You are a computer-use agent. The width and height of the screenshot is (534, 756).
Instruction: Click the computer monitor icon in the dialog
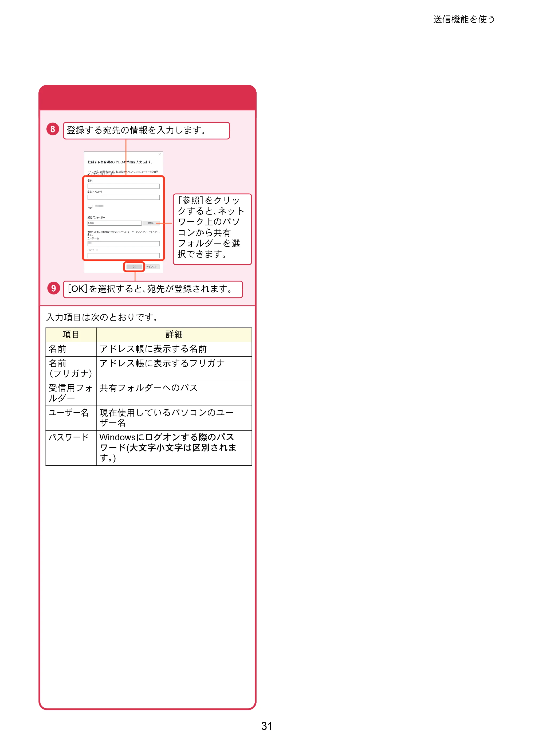[x=90, y=207]
